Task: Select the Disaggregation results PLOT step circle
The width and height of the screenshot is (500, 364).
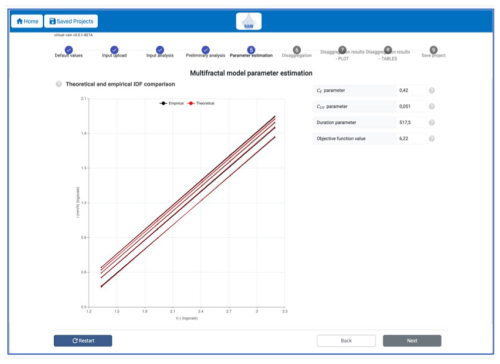Action: click(x=342, y=50)
